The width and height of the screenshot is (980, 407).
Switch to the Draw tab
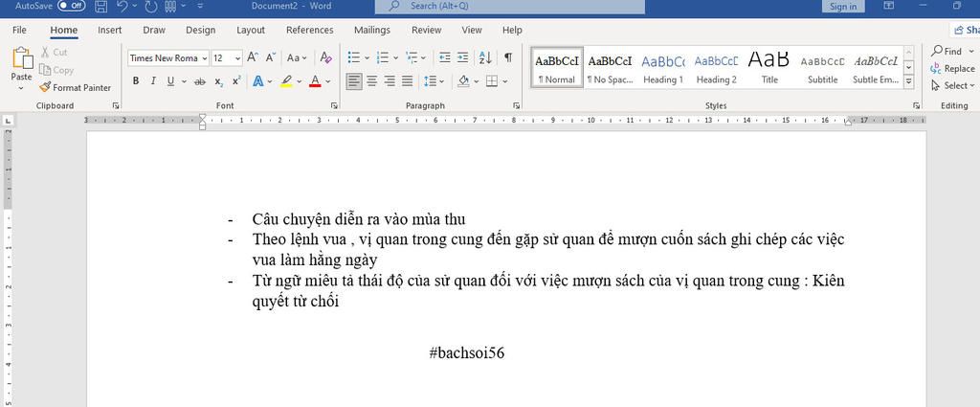(154, 30)
